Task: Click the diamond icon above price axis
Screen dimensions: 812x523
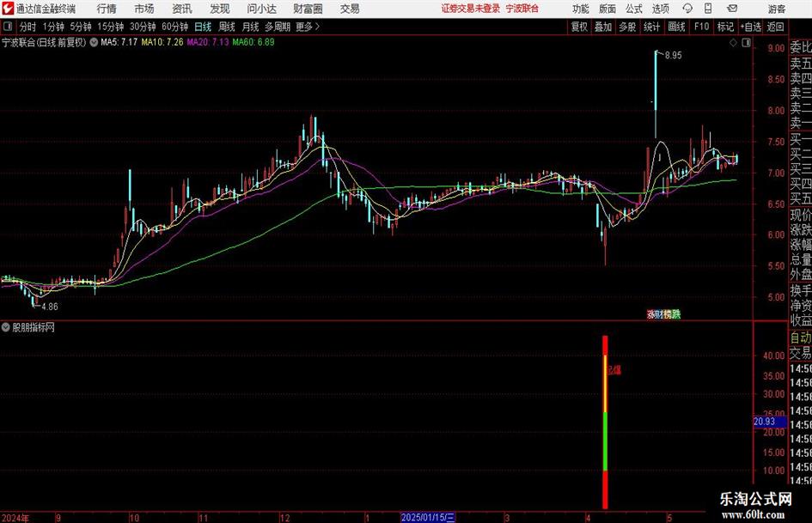Action: pyautogui.click(x=733, y=43)
